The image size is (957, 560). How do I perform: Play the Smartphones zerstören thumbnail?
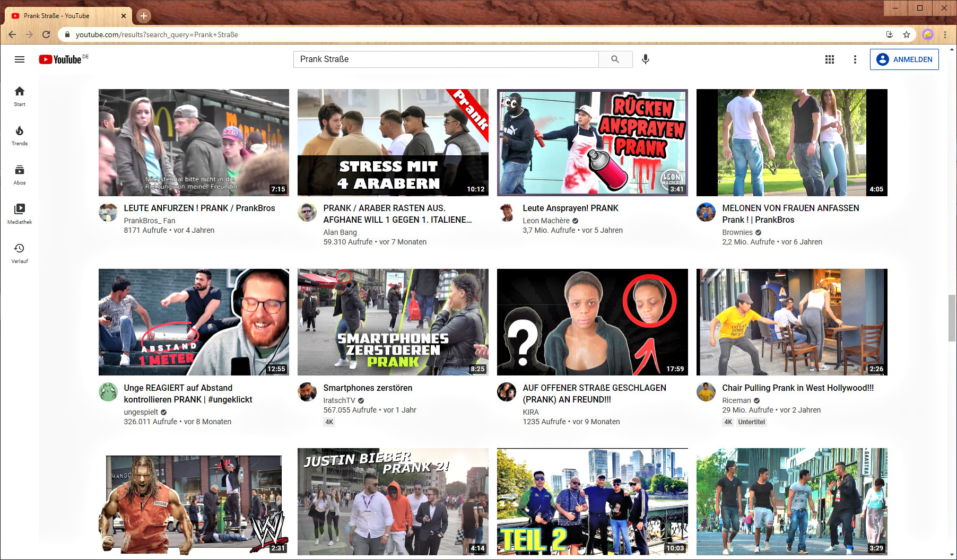coord(393,322)
